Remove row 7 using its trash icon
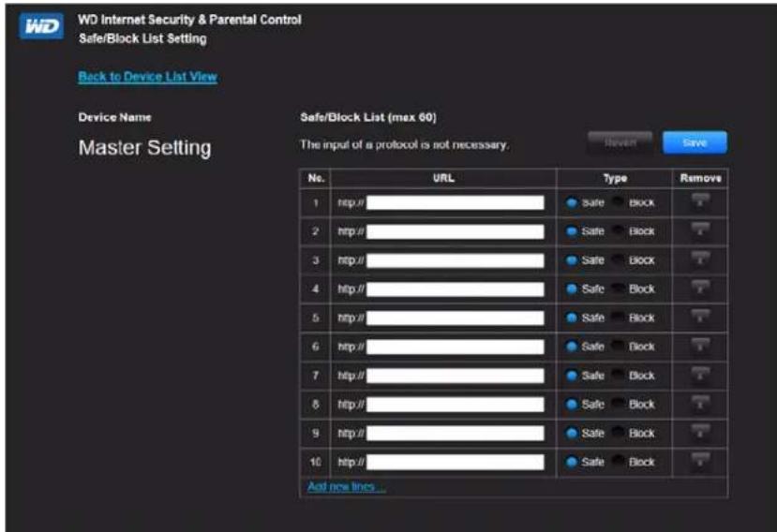Image resolution: width=777 pixels, height=532 pixels. [700, 375]
